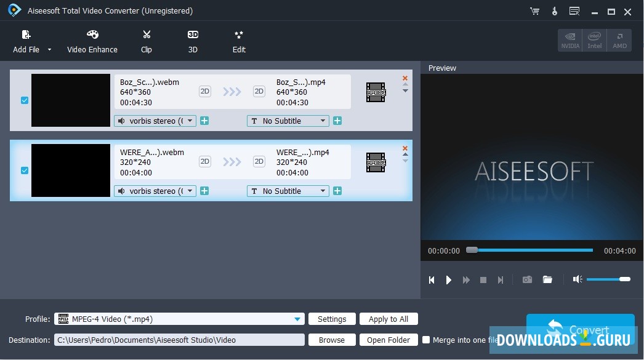Viewport: 644px width, 360px height.
Task: Click MPEG4 format icon for WERE_A file
Action: (x=376, y=162)
